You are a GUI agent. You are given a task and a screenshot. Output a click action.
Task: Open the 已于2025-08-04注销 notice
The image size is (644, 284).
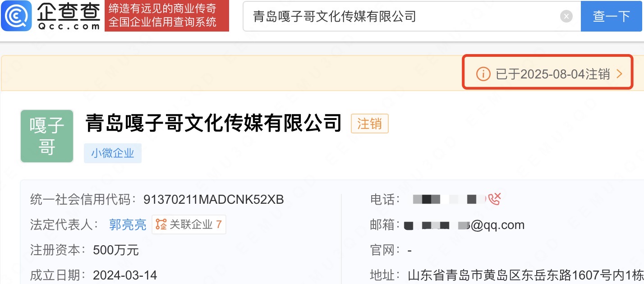point(548,74)
